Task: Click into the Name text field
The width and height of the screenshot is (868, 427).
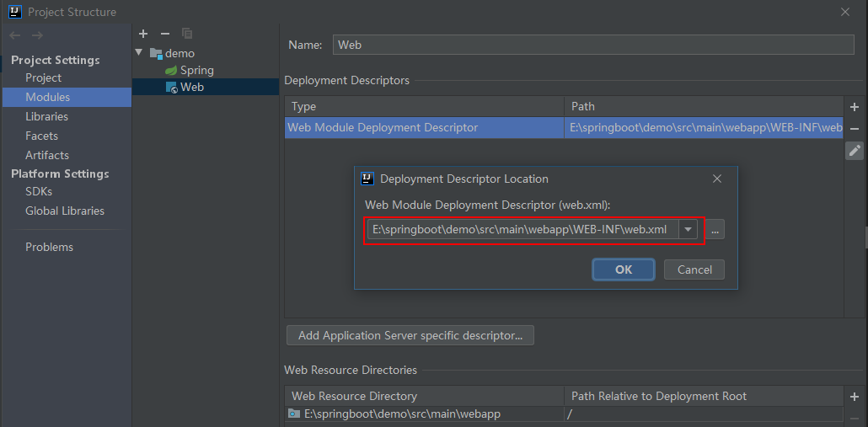Action: (594, 45)
